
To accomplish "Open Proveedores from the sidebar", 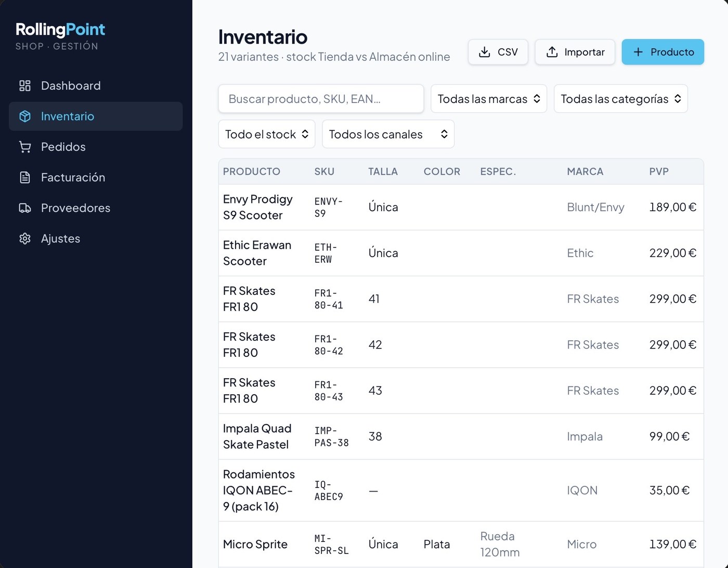I will point(96,208).
